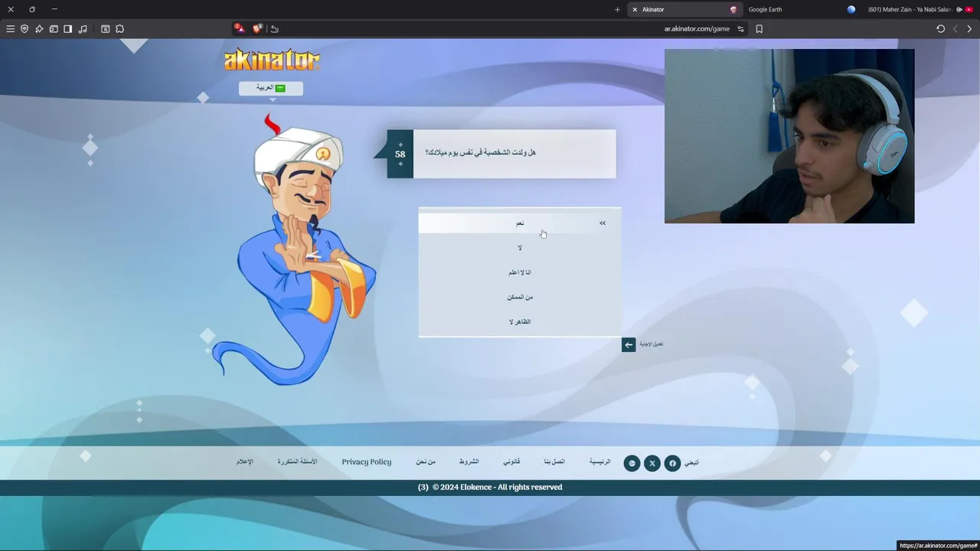The image size is (980, 551).
Task: Click the VPN shield icon in toolbar
Action: click(24, 29)
